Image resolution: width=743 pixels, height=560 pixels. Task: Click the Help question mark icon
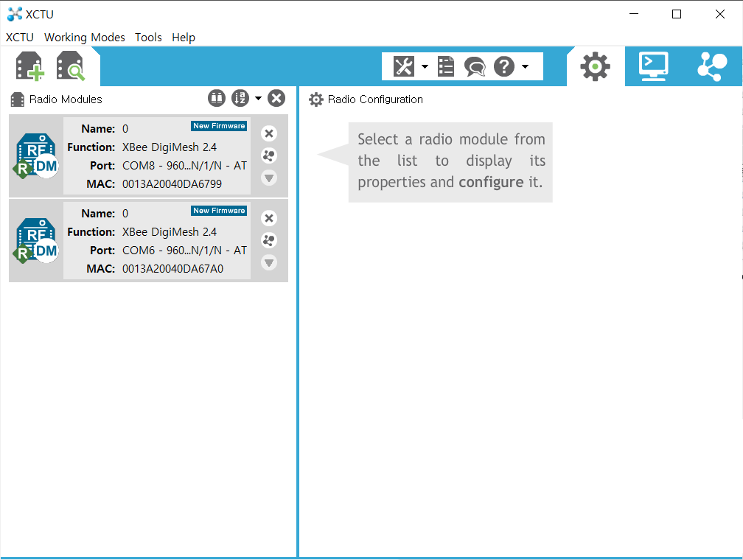[x=504, y=66]
